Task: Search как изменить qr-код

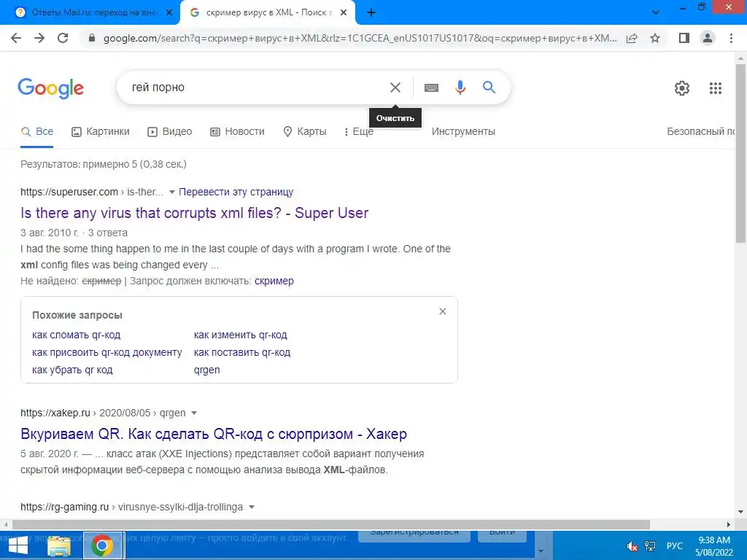Action: coord(241,335)
